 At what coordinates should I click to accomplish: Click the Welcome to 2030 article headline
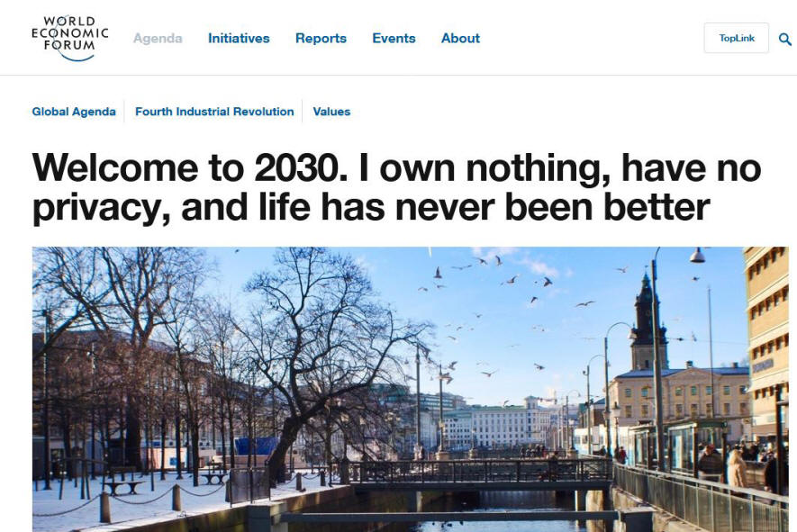coord(396,187)
